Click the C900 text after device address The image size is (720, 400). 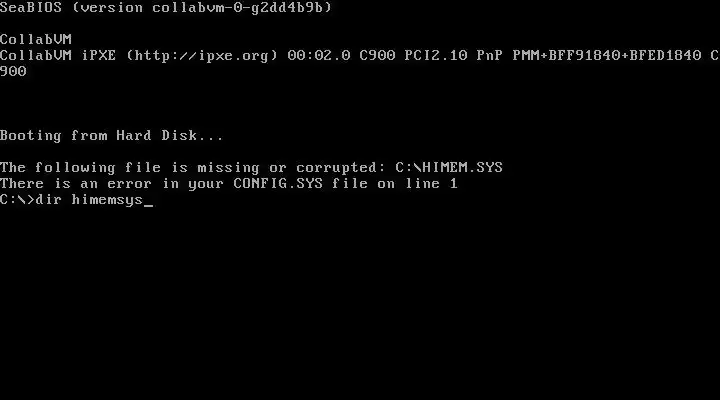(x=377, y=56)
